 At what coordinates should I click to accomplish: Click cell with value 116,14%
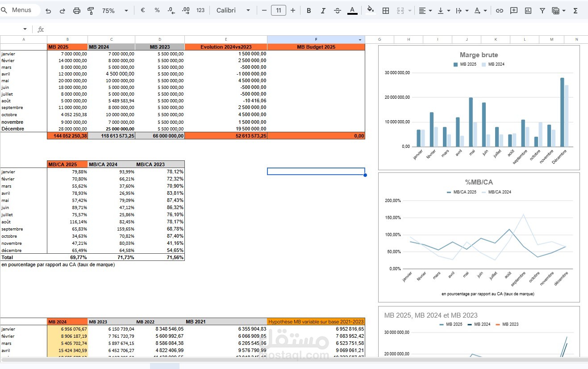pyautogui.click(x=67, y=222)
